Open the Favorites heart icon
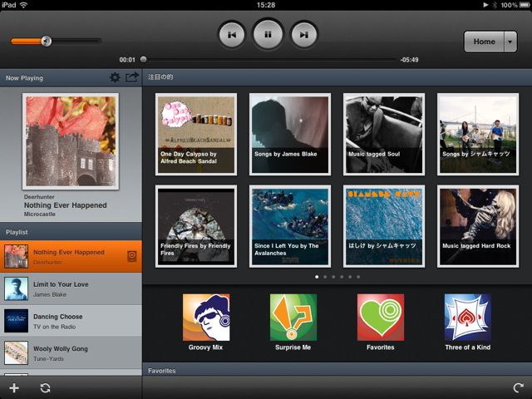The height and width of the screenshot is (399, 532). pyautogui.click(x=381, y=318)
